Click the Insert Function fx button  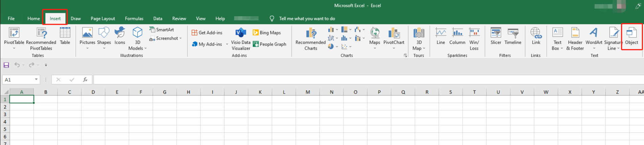tap(85, 80)
